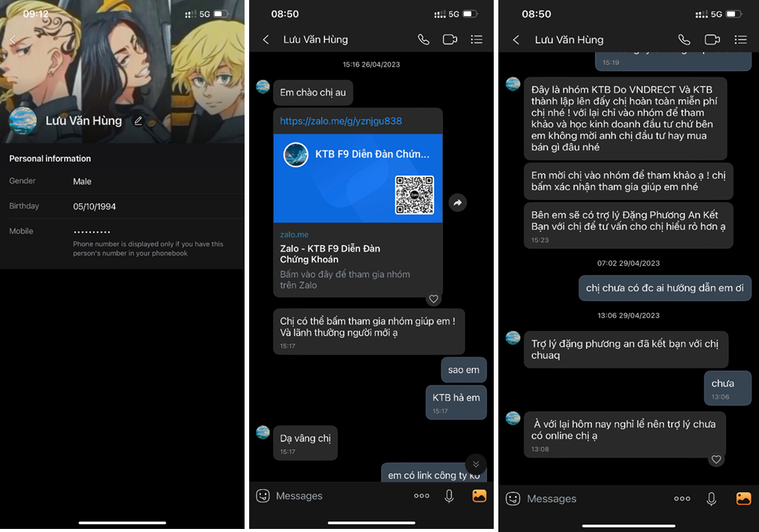Screen dimensions: 759x532
Task: Tap the "Bấm vào đây để tham gia nhóm" description
Action: point(345,280)
